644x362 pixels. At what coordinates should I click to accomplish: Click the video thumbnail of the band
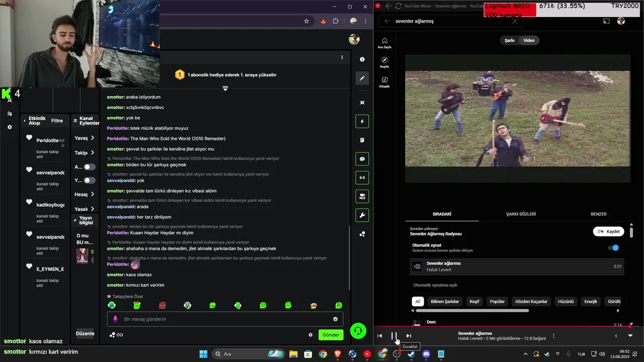517,119
